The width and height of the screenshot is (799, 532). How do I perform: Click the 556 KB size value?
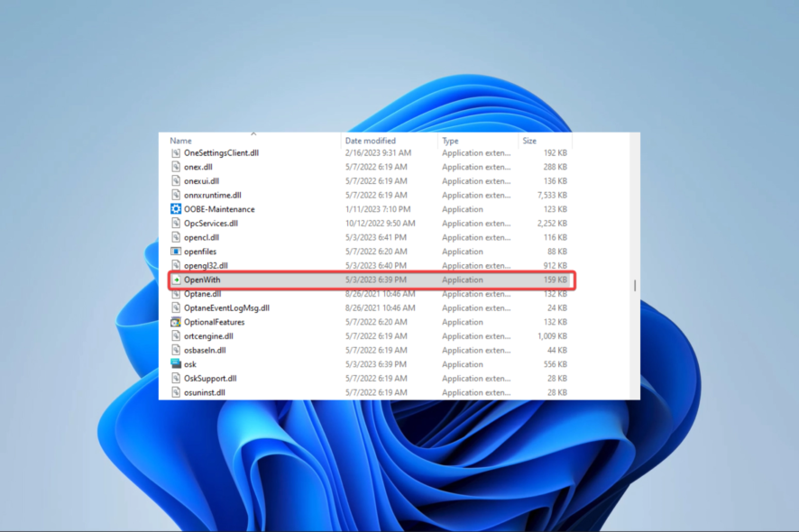coord(556,364)
